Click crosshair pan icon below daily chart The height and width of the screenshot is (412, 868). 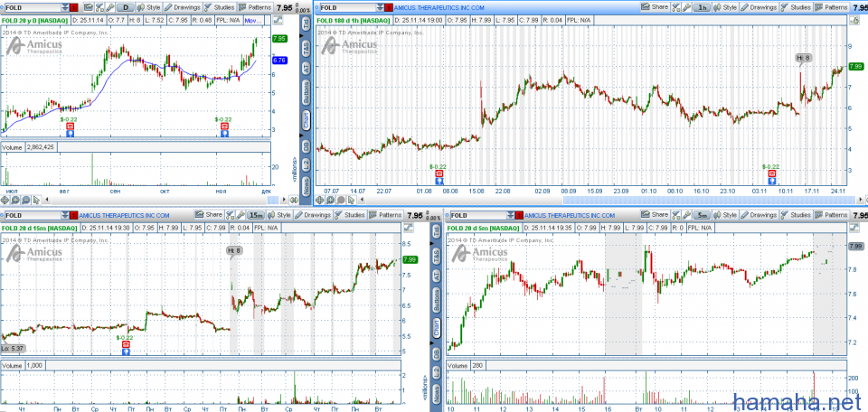pos(5,200)
